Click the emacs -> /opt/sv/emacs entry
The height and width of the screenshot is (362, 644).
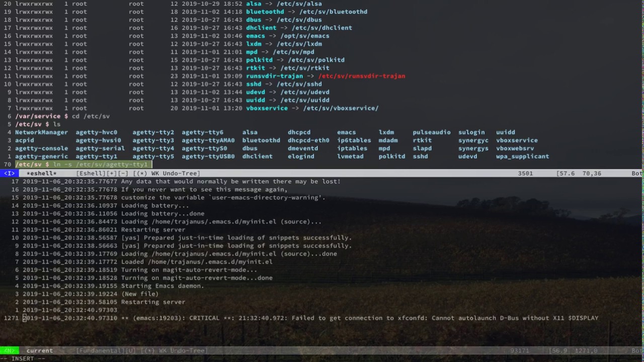click(288, 36)
